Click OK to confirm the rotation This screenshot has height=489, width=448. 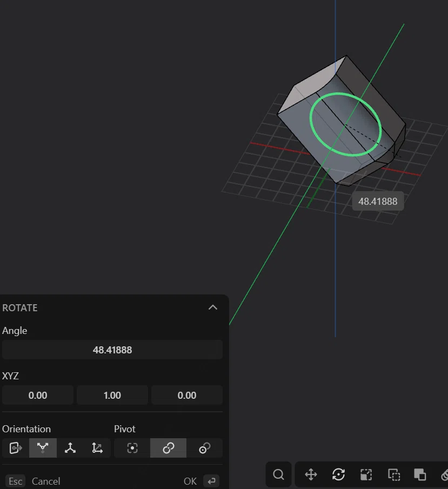point(190,481)
